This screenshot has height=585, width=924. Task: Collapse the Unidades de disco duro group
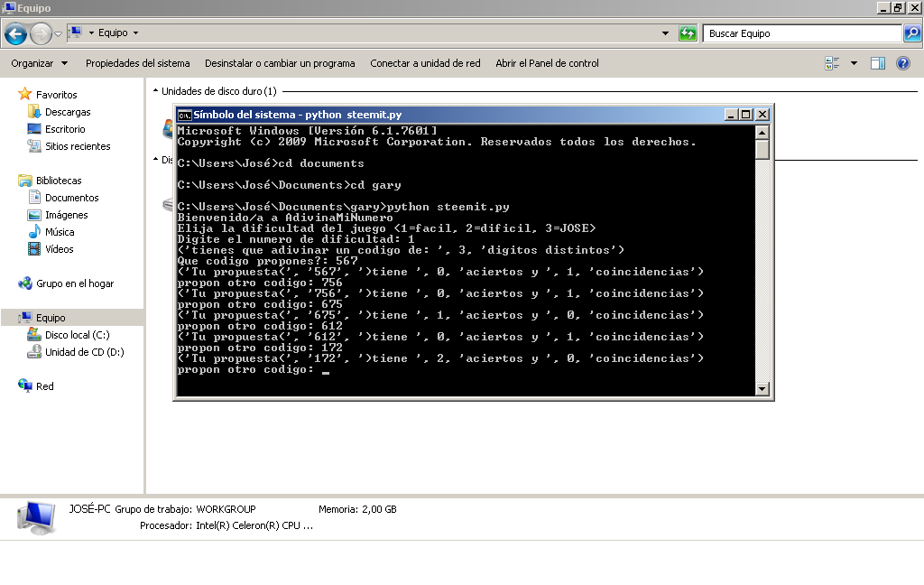point(155,91)
